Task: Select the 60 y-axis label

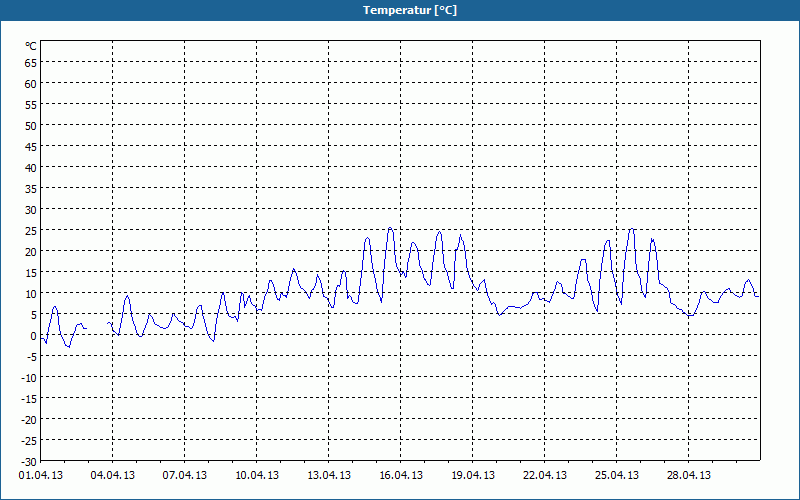Action: [x=31, y=84]
